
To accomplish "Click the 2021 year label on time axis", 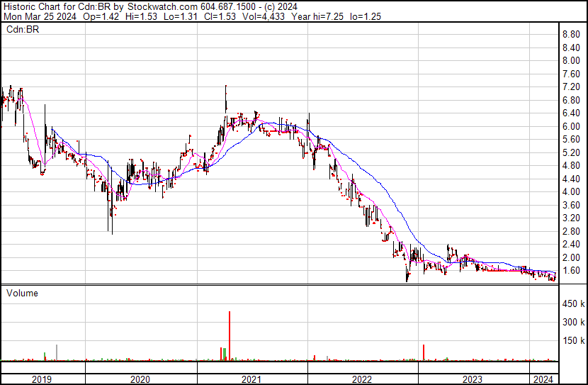I will [x=253, y=379].
